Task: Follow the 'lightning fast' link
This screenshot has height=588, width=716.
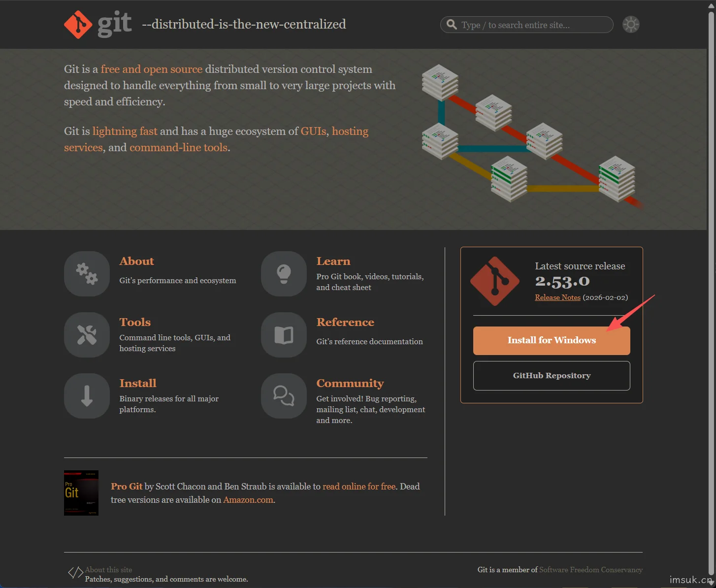Action: (x=125, y=131)
